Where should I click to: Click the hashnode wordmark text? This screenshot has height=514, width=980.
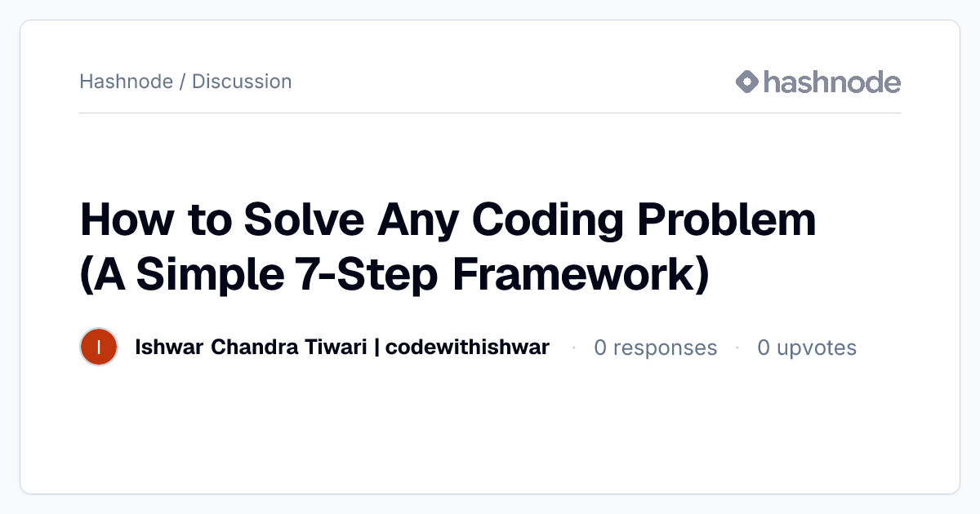(x=832, y=82)
